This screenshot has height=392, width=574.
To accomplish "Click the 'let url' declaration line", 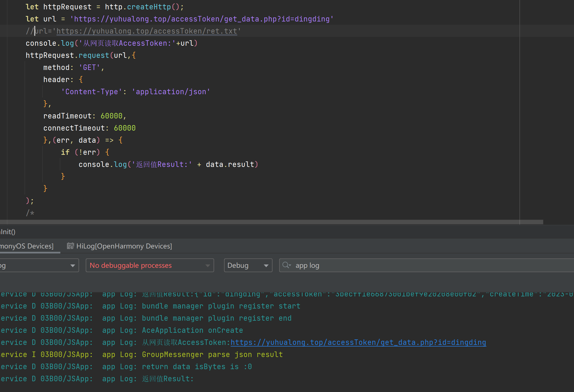I will point(180,19).
